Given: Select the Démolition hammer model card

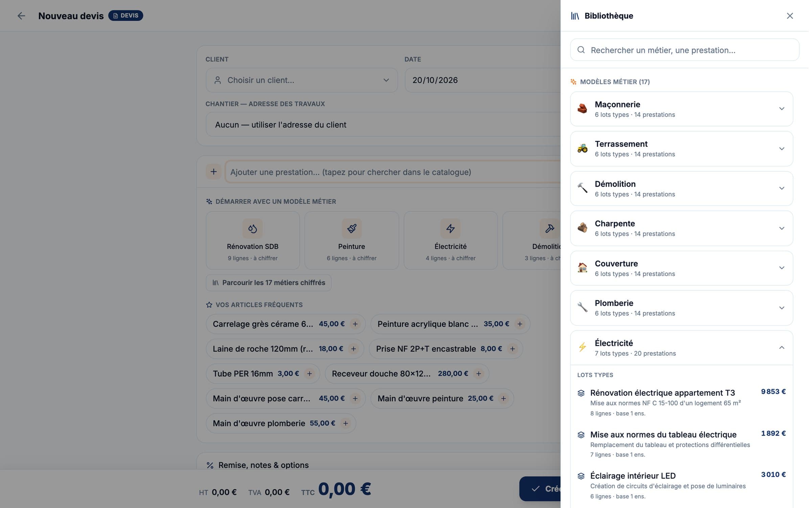Looking at the screenshot, I should pyautogui.click(x=532, y=240).
